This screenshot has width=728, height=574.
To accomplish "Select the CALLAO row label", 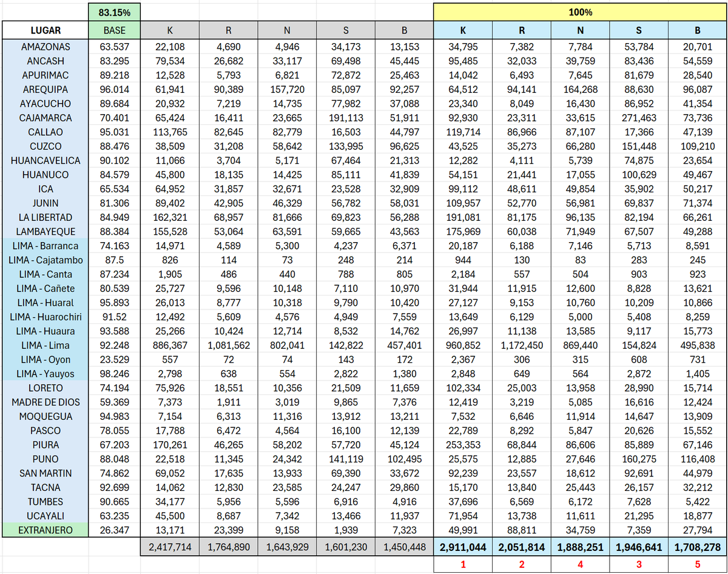I will [x=45, y=132].
